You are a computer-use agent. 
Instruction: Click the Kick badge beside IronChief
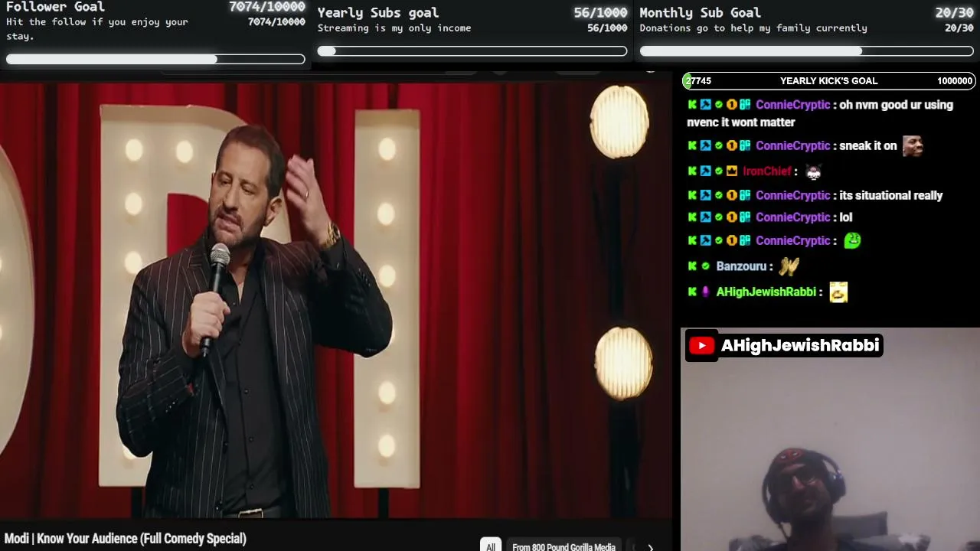point(692,171)
